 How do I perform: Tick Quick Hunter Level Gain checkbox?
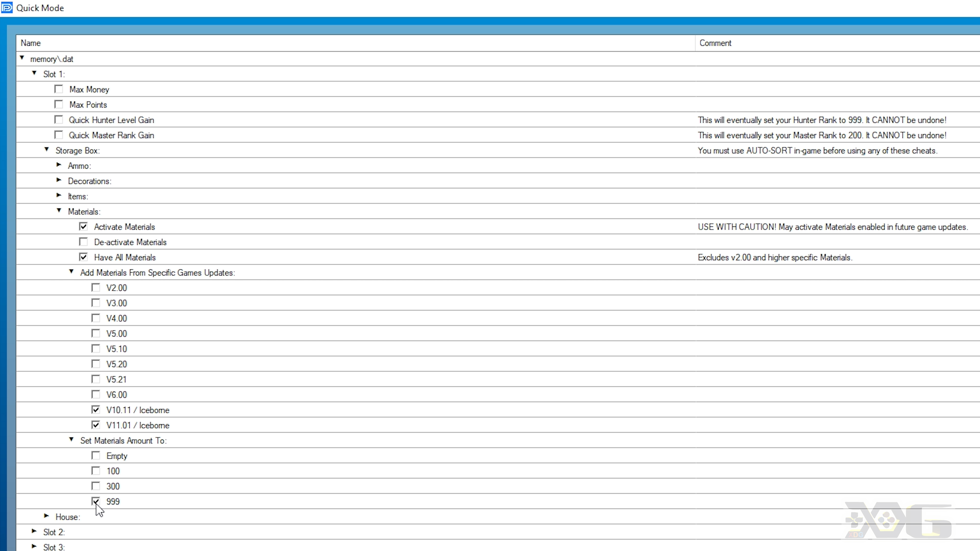59,120
